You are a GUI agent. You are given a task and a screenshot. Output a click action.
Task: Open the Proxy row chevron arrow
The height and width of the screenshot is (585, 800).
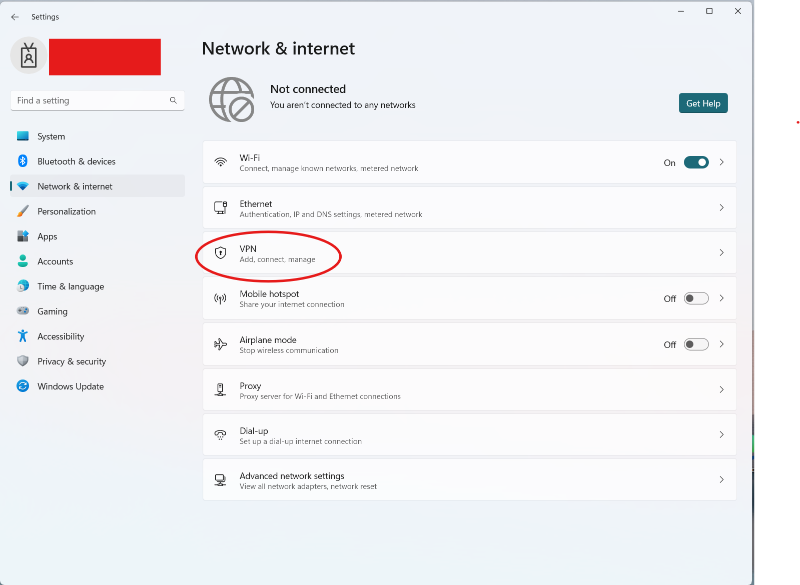(x=721, y=390)
